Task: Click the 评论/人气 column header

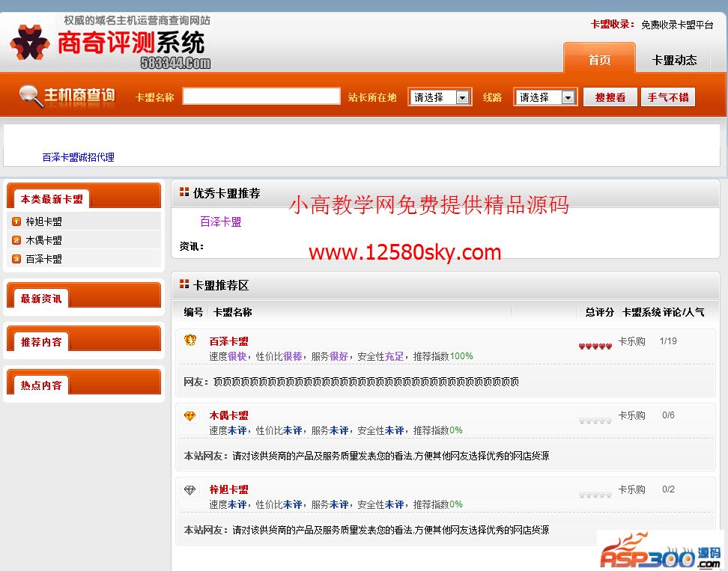Action: tap(683, 312)
